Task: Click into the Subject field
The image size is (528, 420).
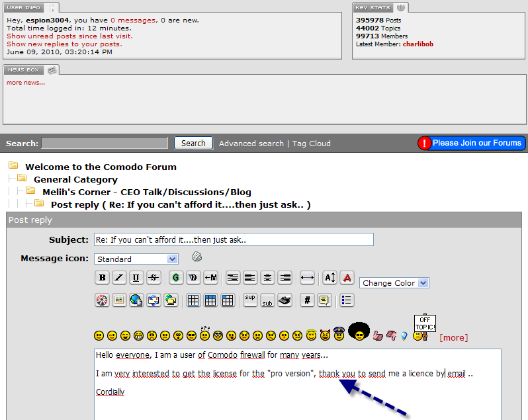Action: point(234,239)
